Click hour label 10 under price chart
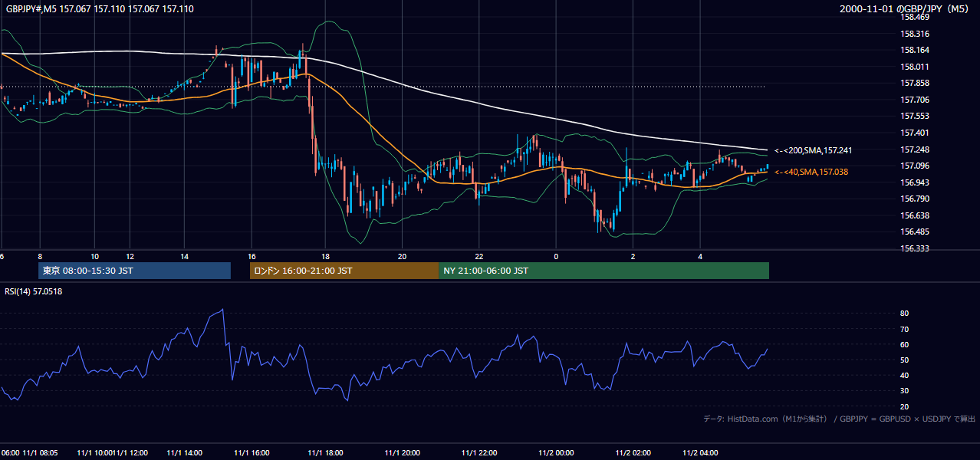Viewport: 980px width, 460px height. [94, 256]
